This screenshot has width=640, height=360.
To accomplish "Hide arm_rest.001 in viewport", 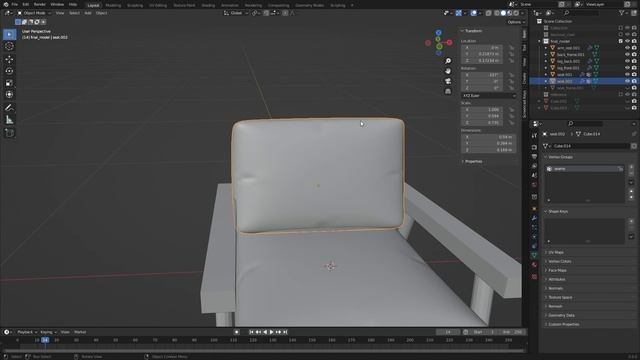I will click(627, 48).
